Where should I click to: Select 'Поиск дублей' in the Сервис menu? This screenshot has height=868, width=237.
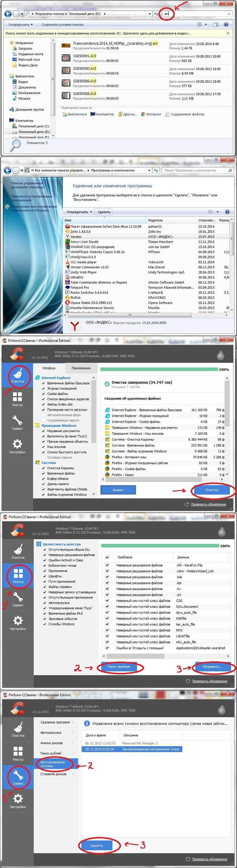point(56,753)
